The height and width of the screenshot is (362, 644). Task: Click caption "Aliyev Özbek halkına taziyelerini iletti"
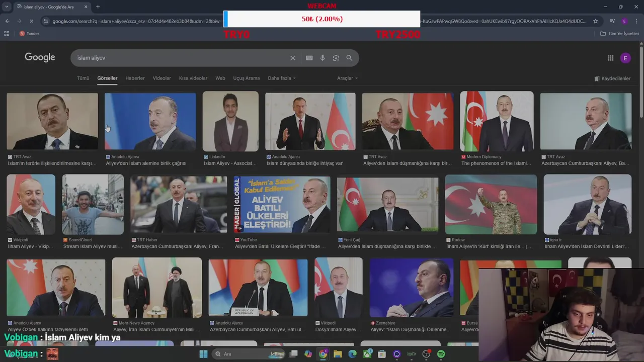[x=48, y=330]
